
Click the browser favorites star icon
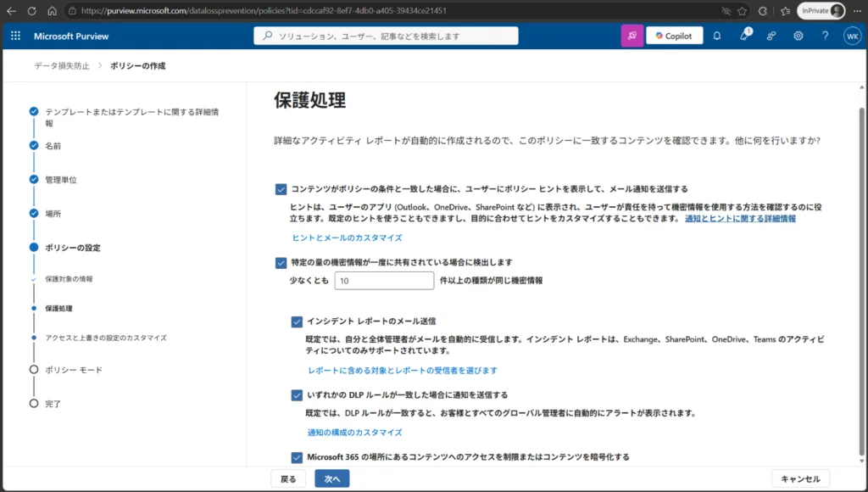click(742, 10)
